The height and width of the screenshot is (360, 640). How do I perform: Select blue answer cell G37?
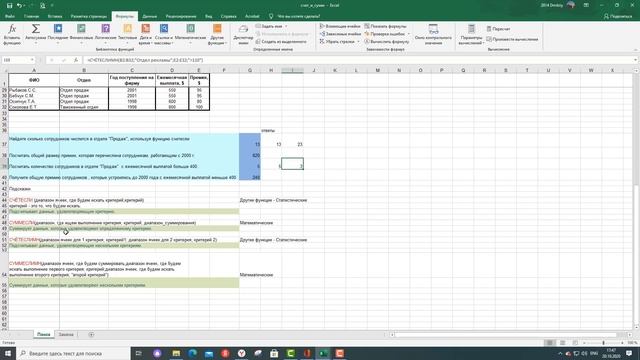tap(250, 140)
